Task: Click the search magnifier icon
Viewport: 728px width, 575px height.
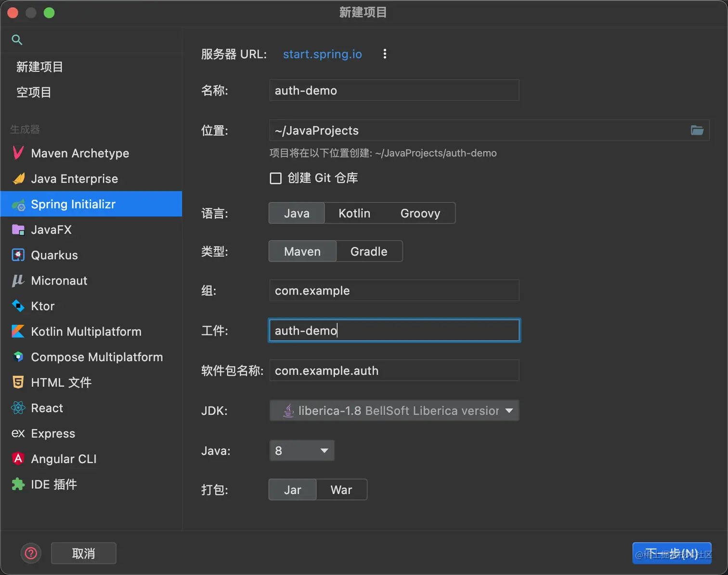Action: 17,40
